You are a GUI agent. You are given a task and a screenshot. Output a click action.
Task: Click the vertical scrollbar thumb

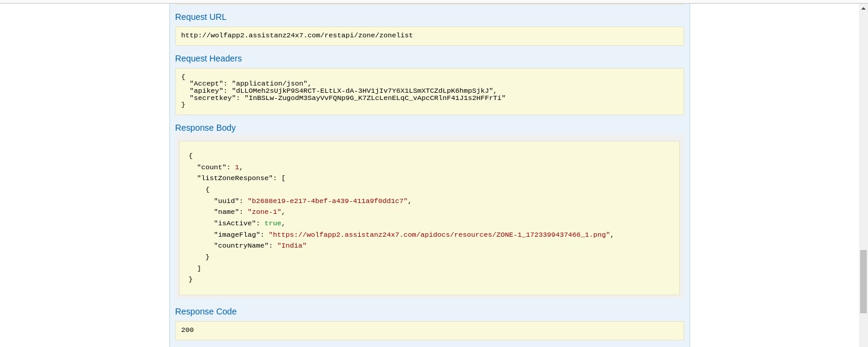tap(863, 281)
